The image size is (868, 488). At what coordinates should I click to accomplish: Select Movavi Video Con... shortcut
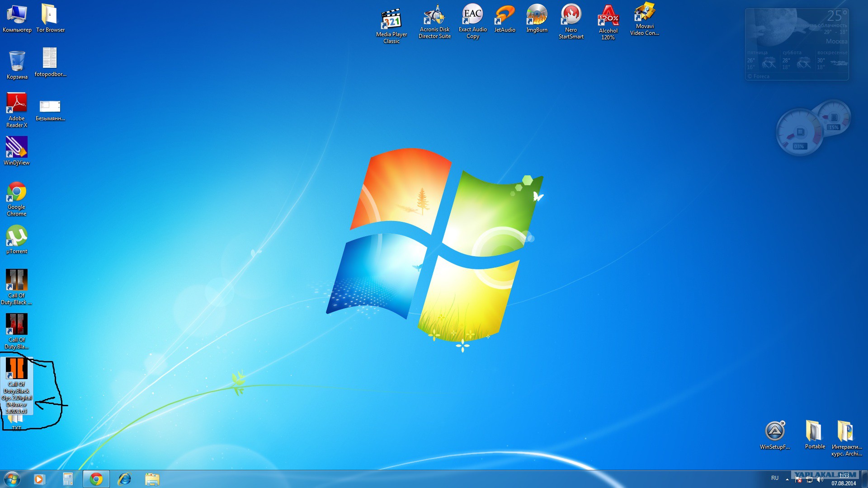tap(645, 19)
